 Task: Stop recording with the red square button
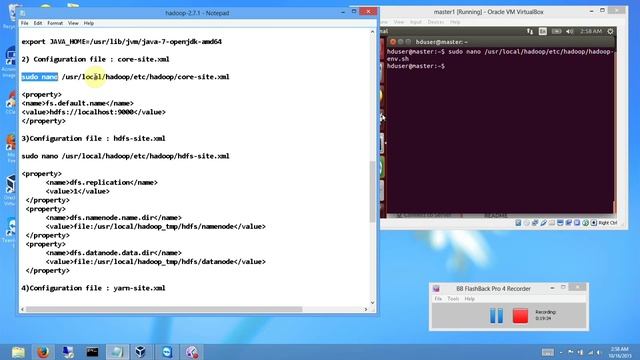point(520,316)
